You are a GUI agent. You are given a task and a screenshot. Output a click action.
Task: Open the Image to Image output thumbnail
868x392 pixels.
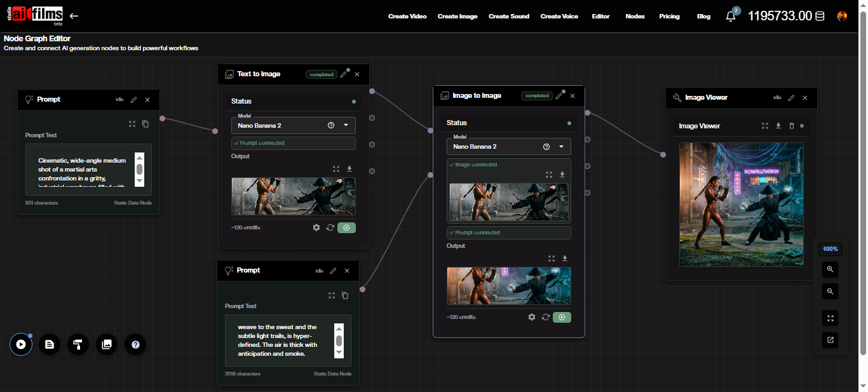[508, 286]
